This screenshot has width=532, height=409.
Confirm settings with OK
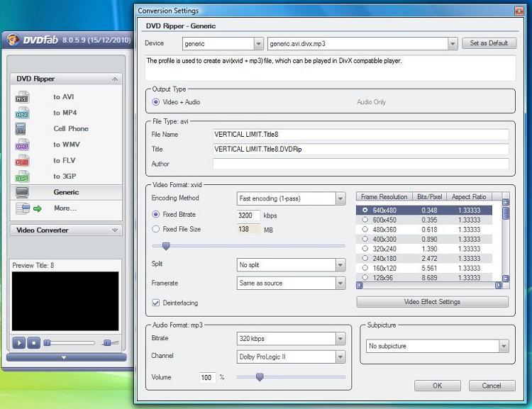pyautogui.click(x=438, y=386)
